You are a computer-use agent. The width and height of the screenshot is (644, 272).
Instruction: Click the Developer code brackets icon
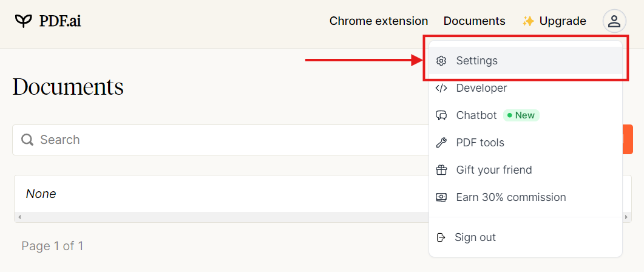(442, 88)
